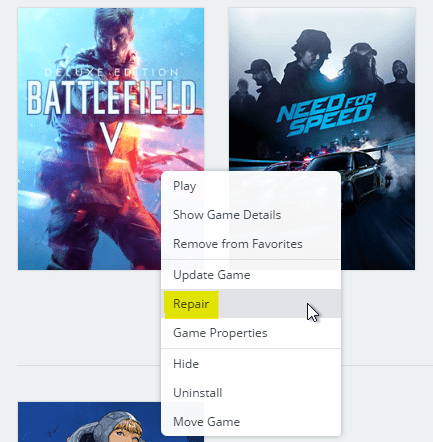The height and width of the screenshot is (442, 433).
Task: Select the partially visible goggled-character game tile
Action: coord(89,422)
